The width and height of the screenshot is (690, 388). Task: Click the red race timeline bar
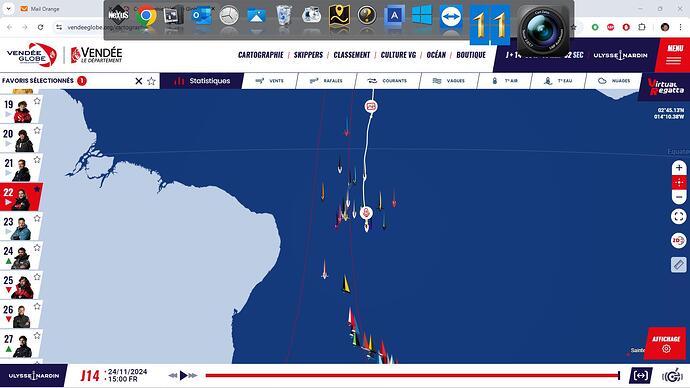(x=412, y=376)
